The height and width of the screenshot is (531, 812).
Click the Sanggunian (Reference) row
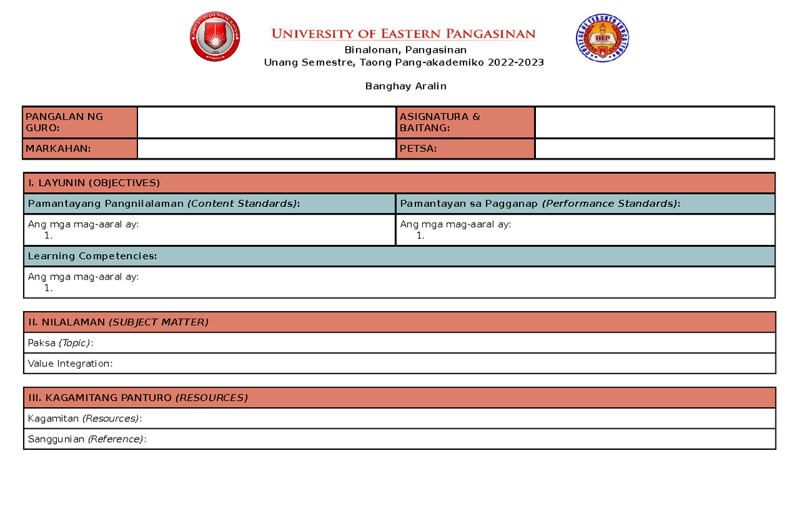click(x=399, y=438)
